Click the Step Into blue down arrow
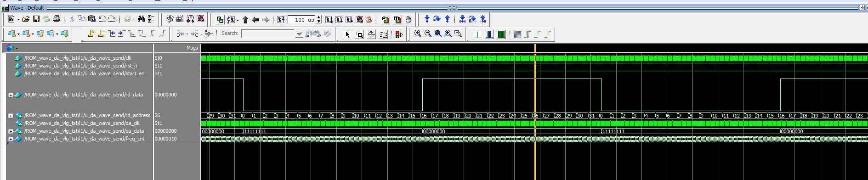868x180 pixels. coord(427,19)
